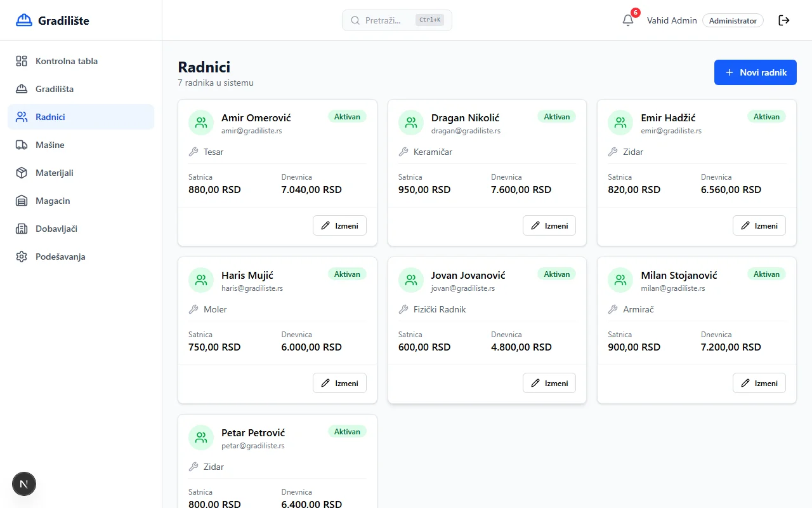Click the Gradilište logo icon

(23, 20)
